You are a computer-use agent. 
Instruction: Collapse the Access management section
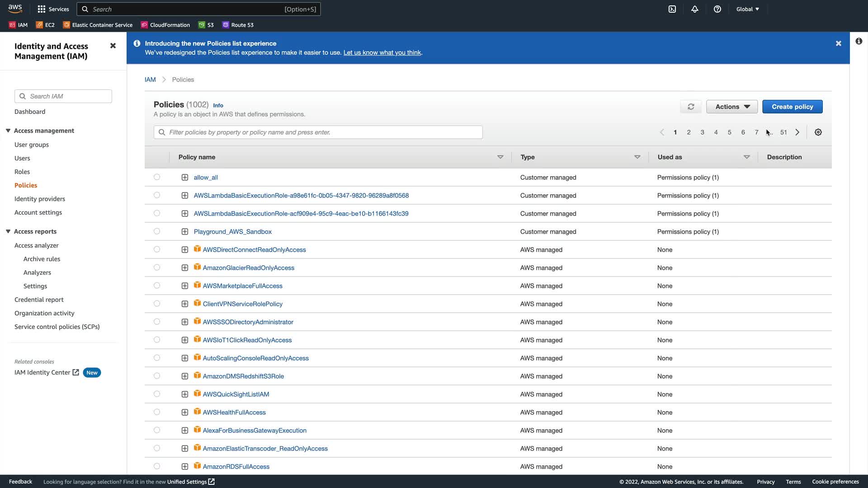(x=8, y=131)
